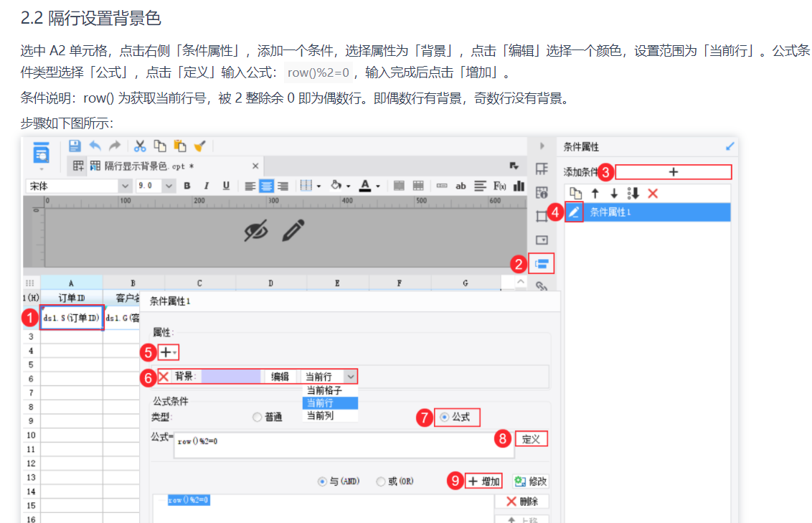Toggle Bold formatting
The image size is (812, 523).
point(187,186)
